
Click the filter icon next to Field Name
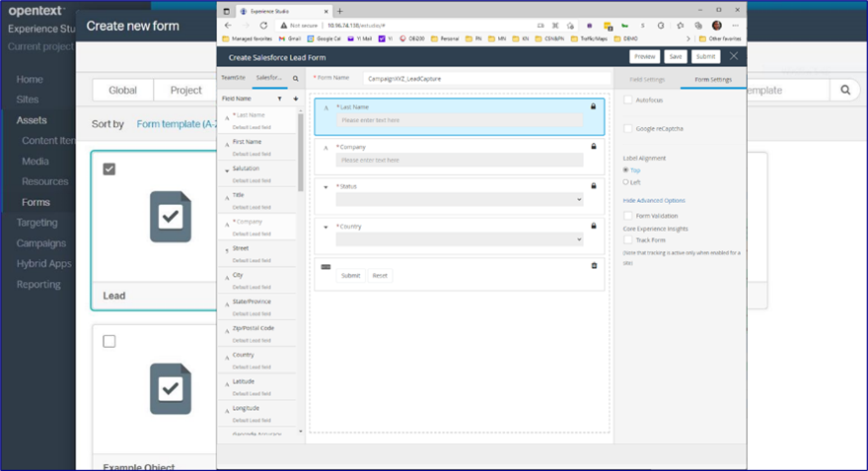[x=279, y=99]
